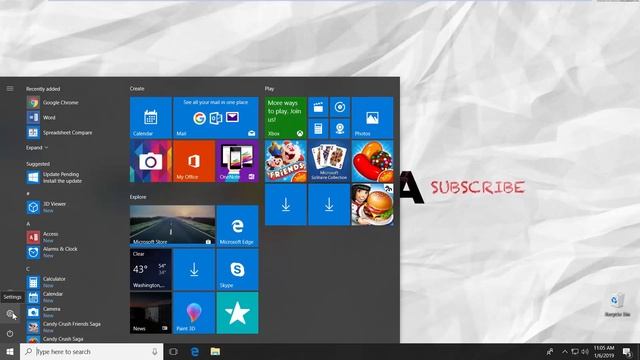Open the Movies & TV small tile

pos(318,107)
